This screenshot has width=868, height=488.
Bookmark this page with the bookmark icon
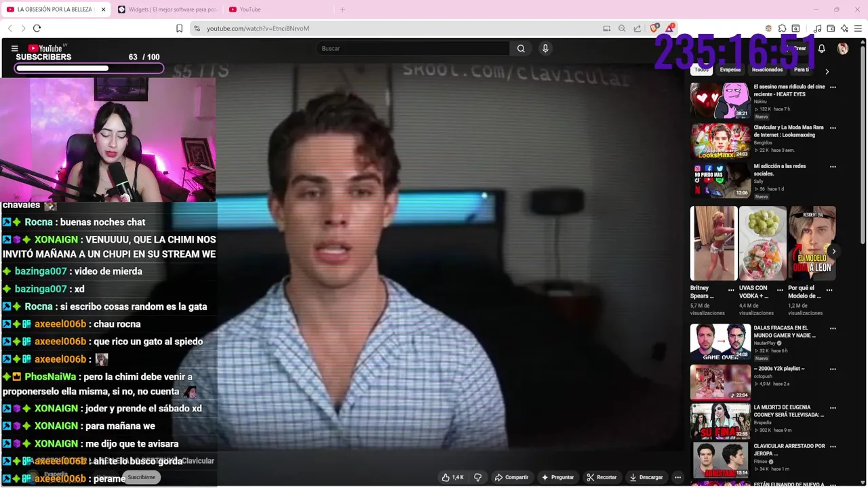click(179, 28)
